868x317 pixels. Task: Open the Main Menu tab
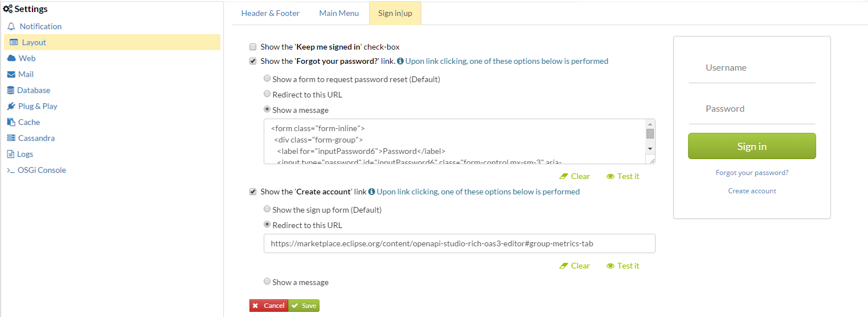[x=339, y=13]
